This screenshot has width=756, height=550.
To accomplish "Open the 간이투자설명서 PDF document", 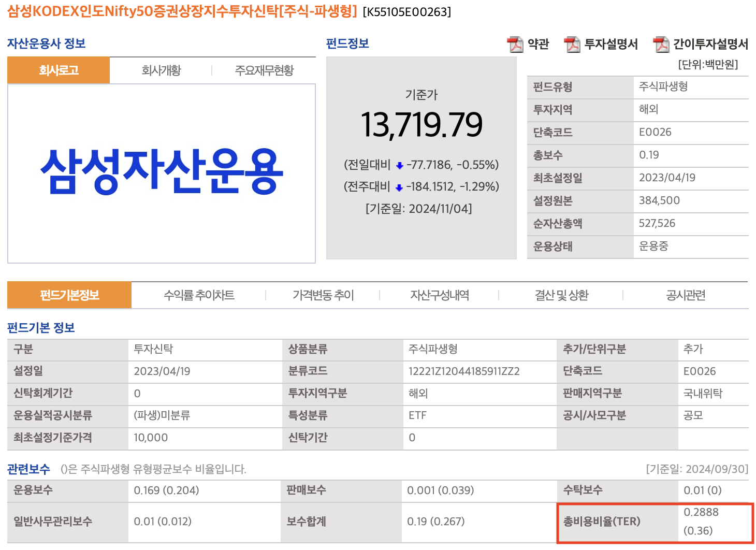I will 710,44.
